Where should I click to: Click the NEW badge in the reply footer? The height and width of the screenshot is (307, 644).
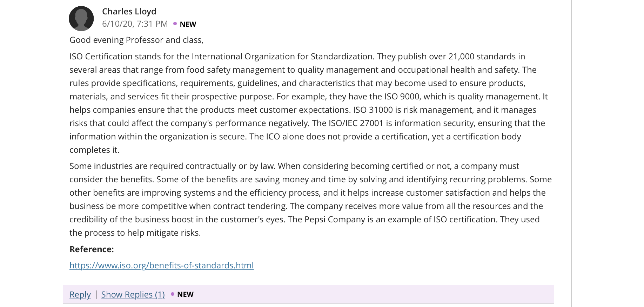click(x=185, y=294)
